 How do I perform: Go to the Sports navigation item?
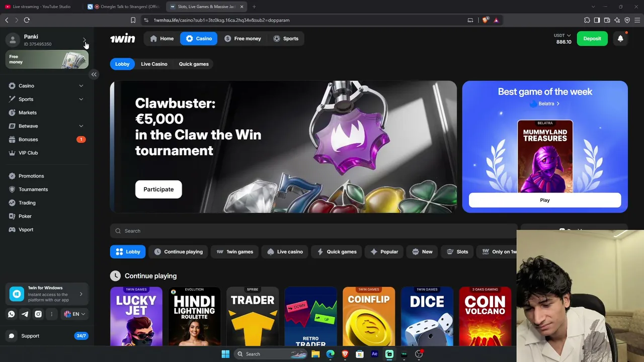(x=286, y=39)
